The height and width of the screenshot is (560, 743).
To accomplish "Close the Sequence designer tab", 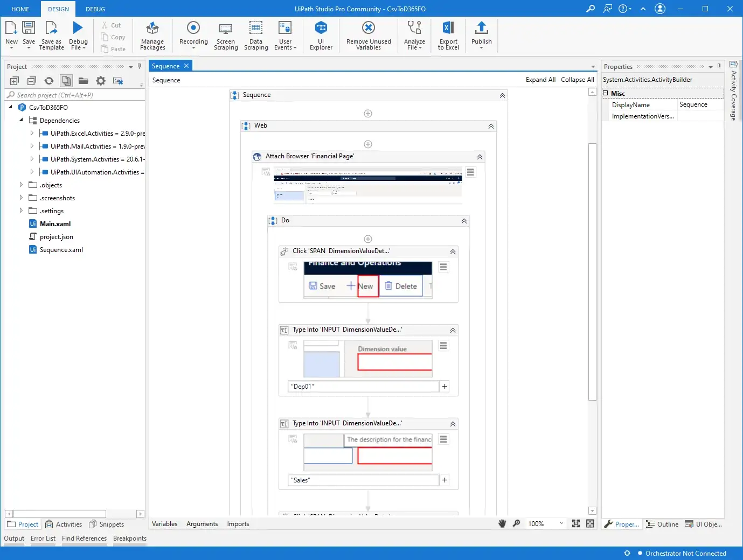I will point(186,66).
